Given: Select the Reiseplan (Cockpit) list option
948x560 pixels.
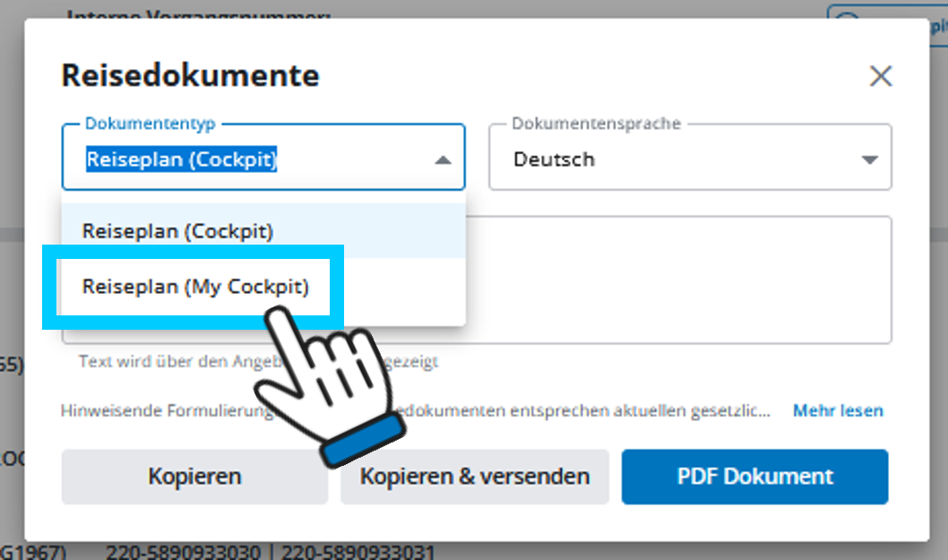Looking at the screenshot, I should 177,231.
